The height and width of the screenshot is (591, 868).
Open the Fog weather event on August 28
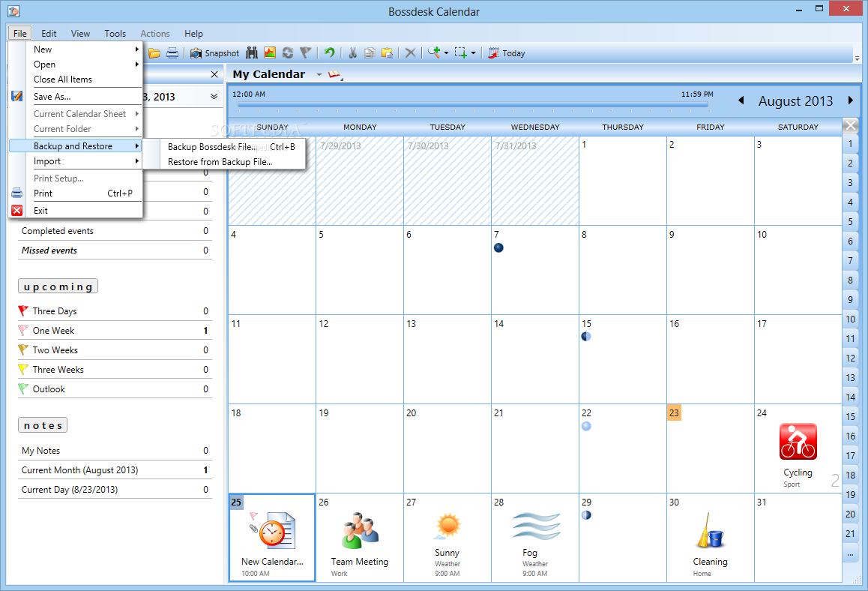click(x=535, y=544)
